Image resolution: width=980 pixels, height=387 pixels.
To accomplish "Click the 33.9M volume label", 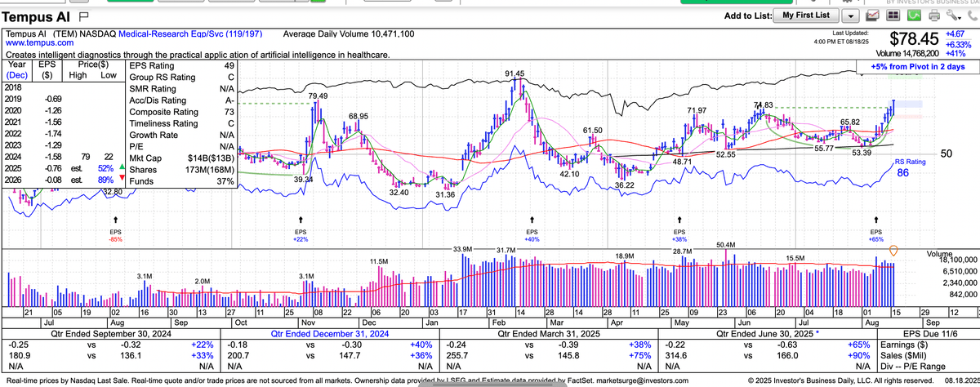I will [x=463, y=249].
